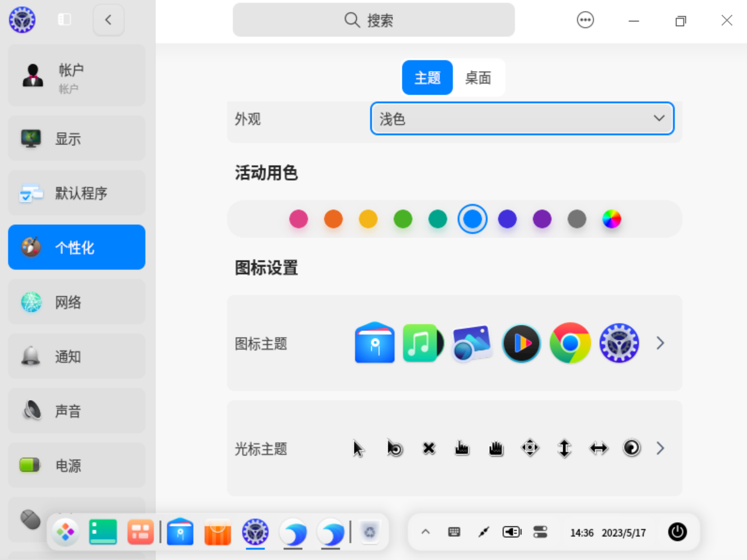Image resolution: width=747 pixels, height=560 pixels.
Task: Click the back arrow button
Action: (108, 20)
